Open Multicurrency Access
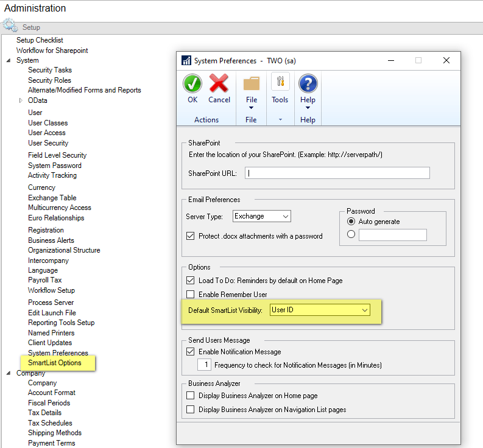Screen dimensions: 483x448 point(60,208)
